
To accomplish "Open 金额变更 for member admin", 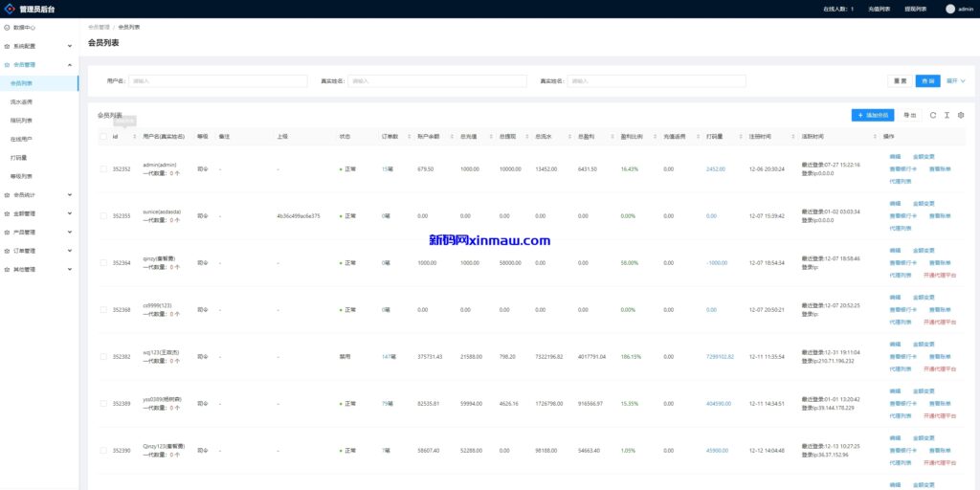I will point(923,156).
